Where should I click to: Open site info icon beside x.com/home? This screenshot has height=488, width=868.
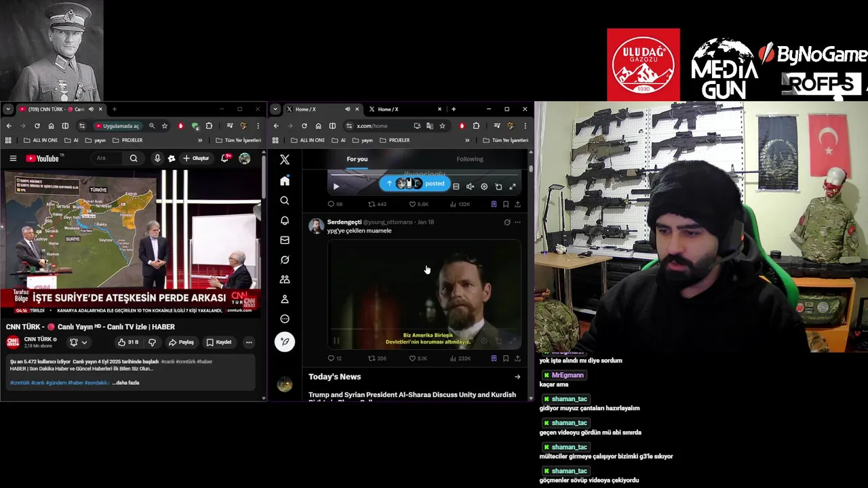point(349,126)
